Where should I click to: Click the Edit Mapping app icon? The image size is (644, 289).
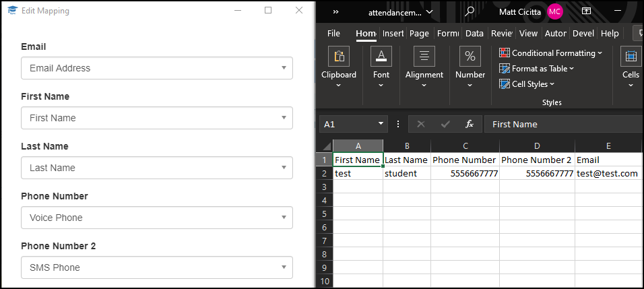click(13, 11)
